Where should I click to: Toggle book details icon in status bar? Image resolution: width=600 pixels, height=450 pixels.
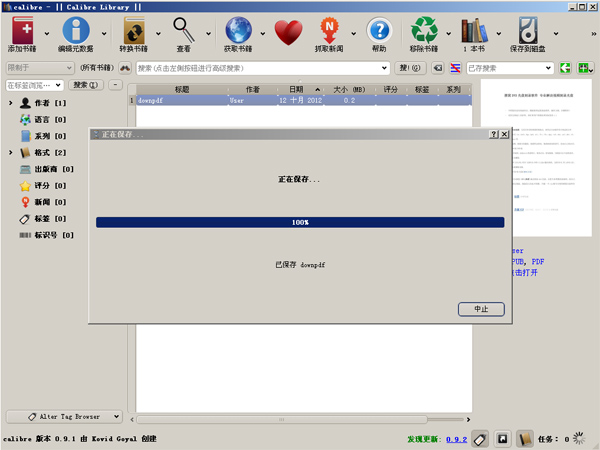[x=525, y=439]
